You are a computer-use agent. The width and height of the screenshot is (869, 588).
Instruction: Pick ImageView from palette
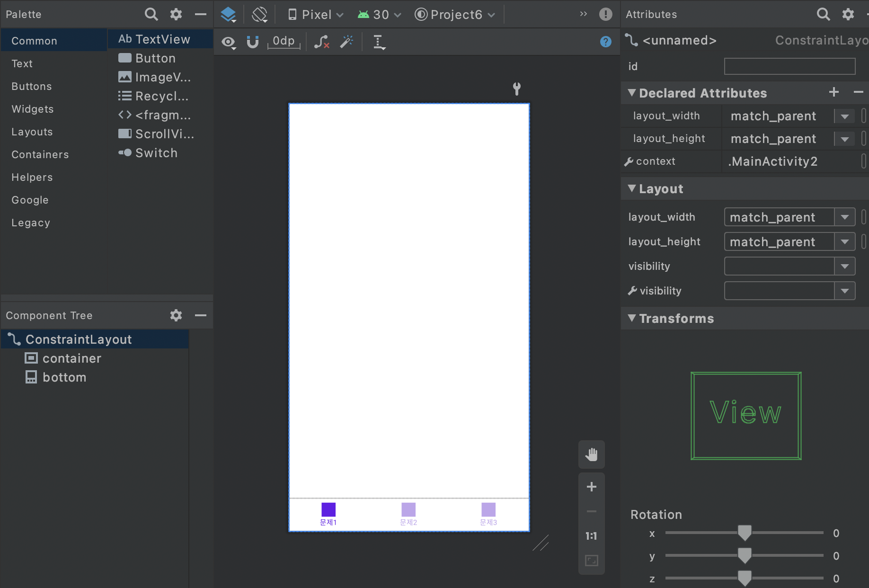coord(160,77)
